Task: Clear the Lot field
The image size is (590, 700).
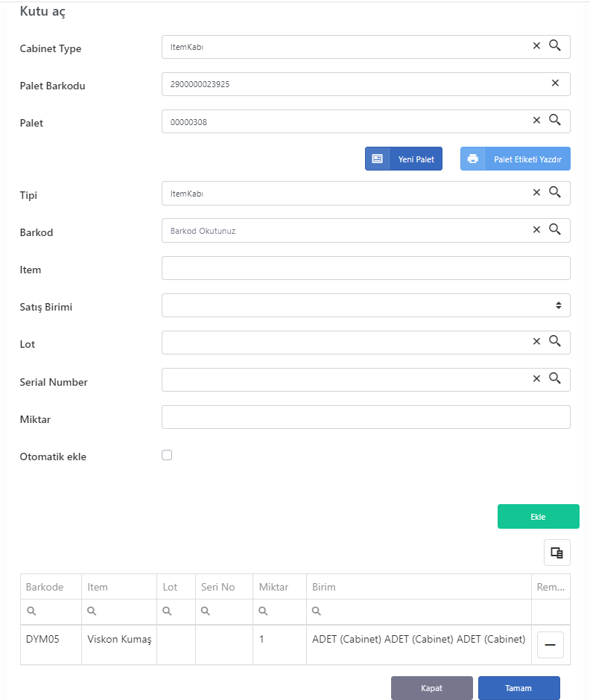Action: 536,341
